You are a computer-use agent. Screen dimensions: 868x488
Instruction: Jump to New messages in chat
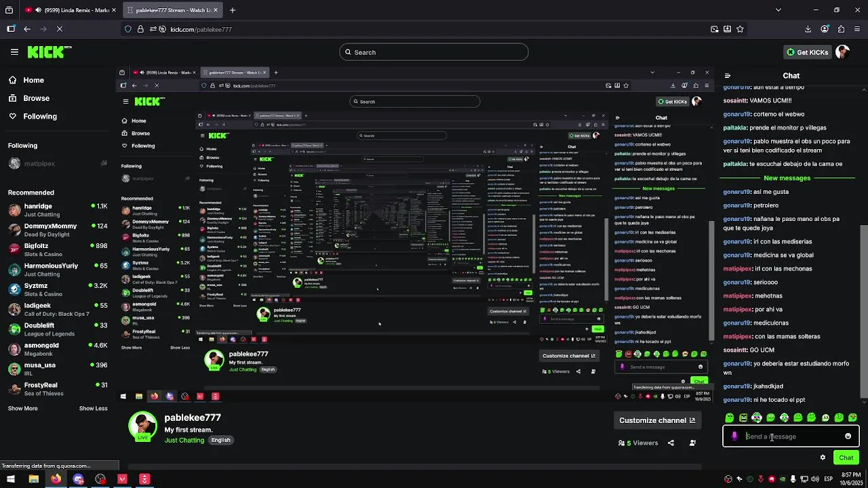787,178
